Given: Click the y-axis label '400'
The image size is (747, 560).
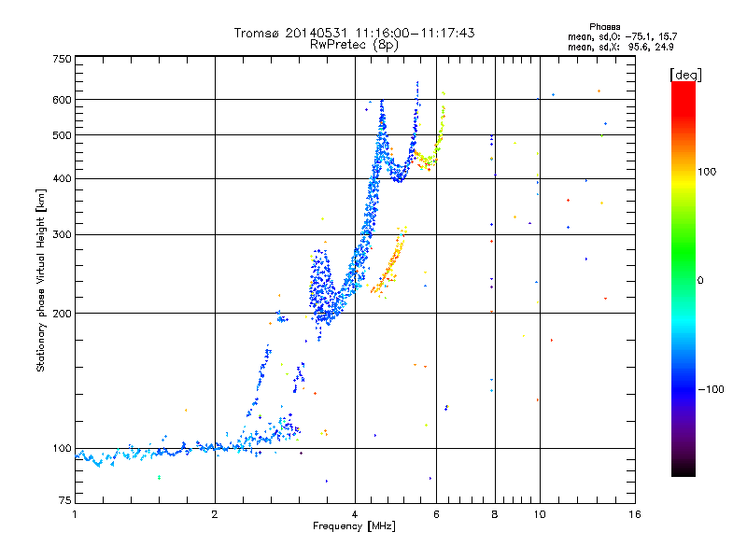Looking at the screenshot, I should tap(62, 178).
